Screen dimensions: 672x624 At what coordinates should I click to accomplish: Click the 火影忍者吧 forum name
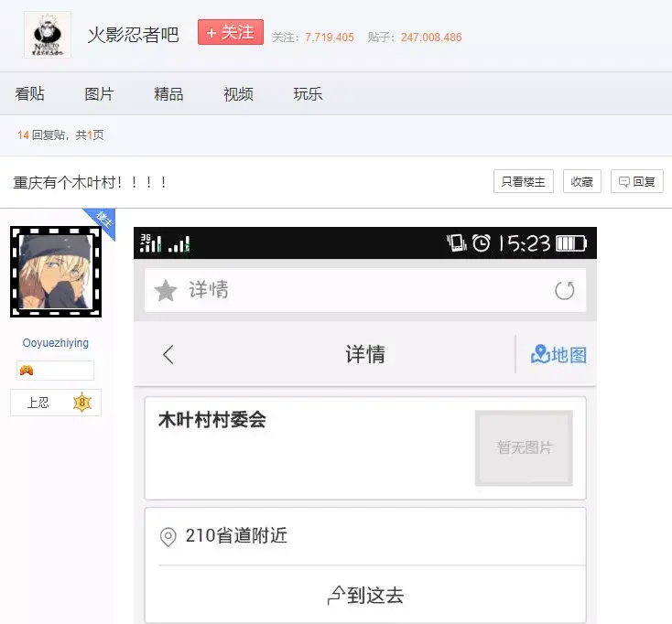[x=133, y=35]
